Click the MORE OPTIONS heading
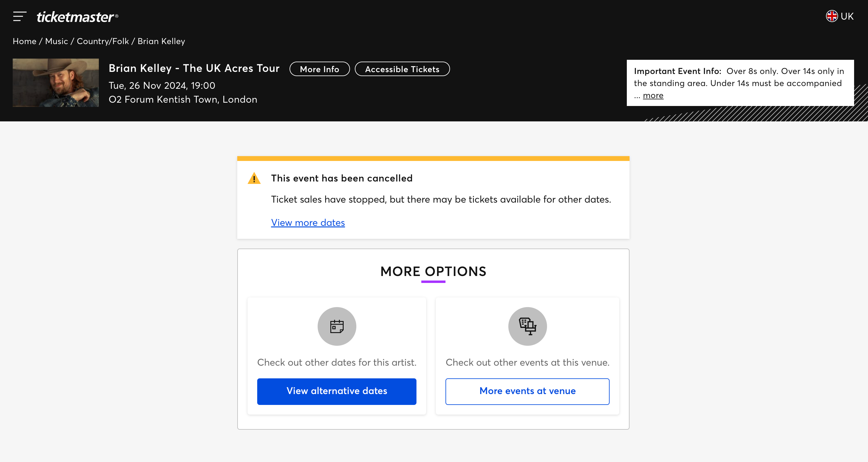The height and width of the screenshot is (462, 868). [x=433, y=271]
